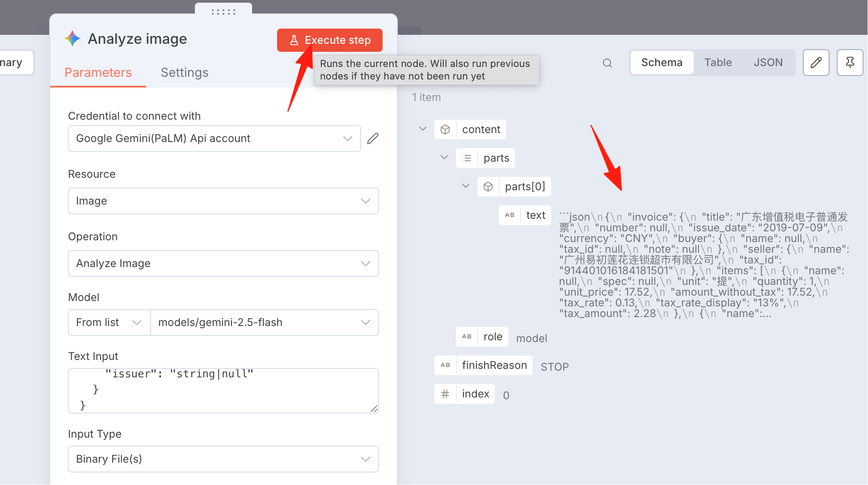Click the index number hash icon

[x=445, y=394]
